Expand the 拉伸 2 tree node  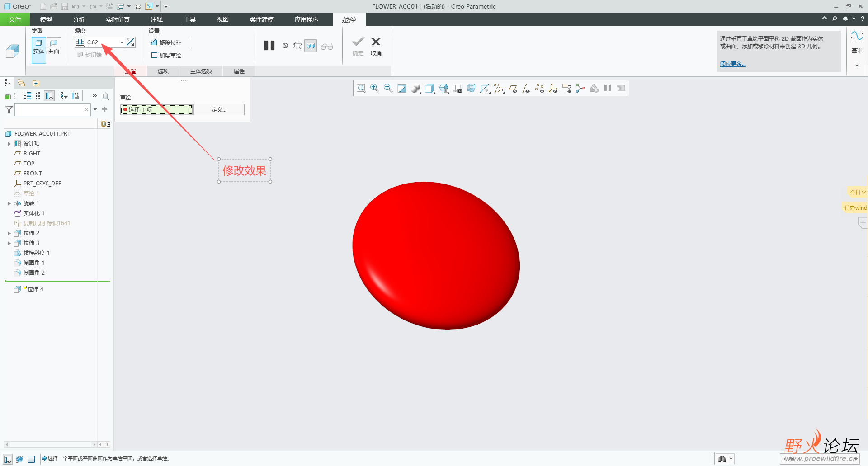(x=9, y=233)
